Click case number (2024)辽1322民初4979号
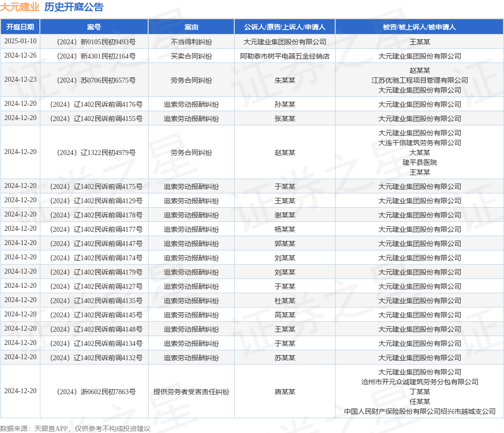 point(96,153)
